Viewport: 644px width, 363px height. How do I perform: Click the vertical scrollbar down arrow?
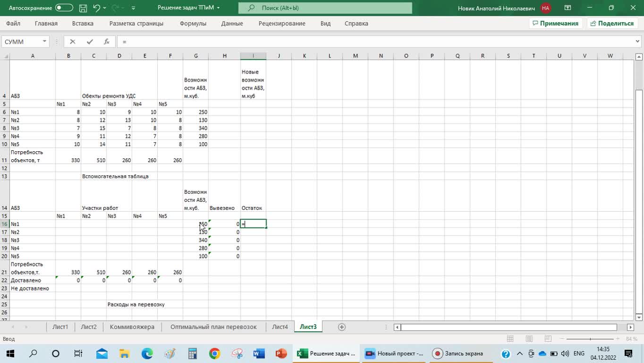point(639,318)
